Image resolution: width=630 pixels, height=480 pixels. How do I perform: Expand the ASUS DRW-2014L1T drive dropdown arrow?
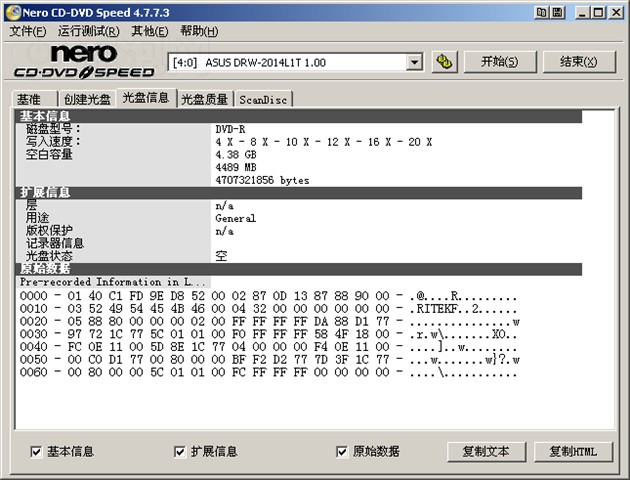point(414,63)
